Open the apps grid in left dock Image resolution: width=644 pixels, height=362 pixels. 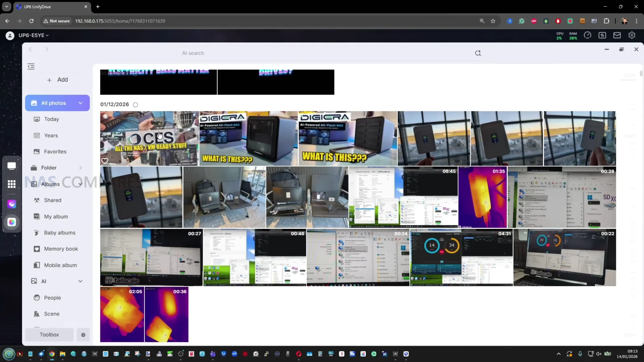pos(12,184)
